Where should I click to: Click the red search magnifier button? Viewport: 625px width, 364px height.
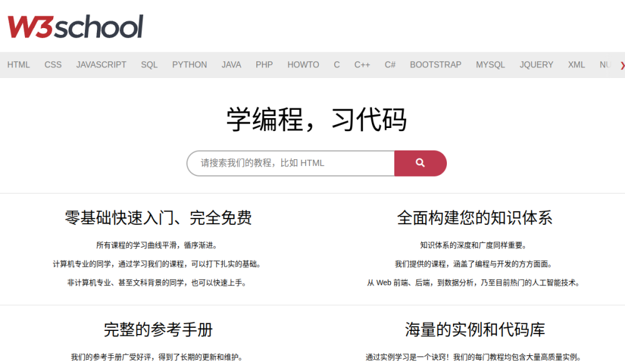click(x=420, y=164)
